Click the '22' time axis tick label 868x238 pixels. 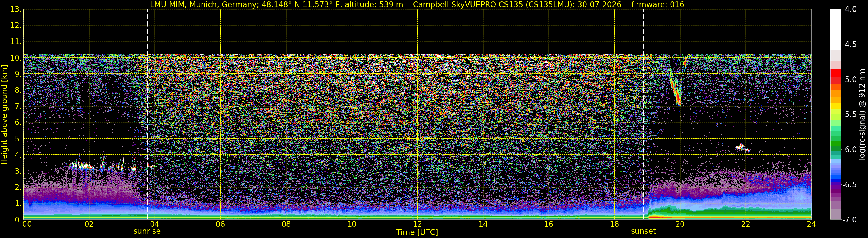(x=746, y=224)
